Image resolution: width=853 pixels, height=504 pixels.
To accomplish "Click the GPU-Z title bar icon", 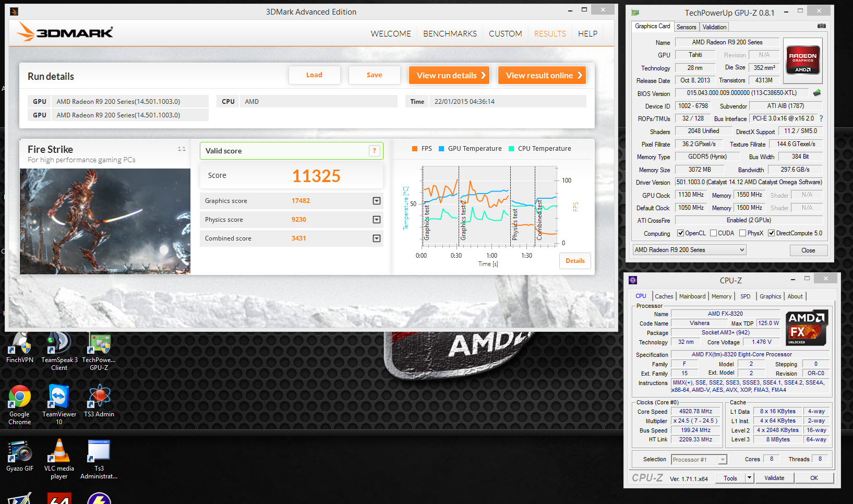I will [x=635, y=13].
